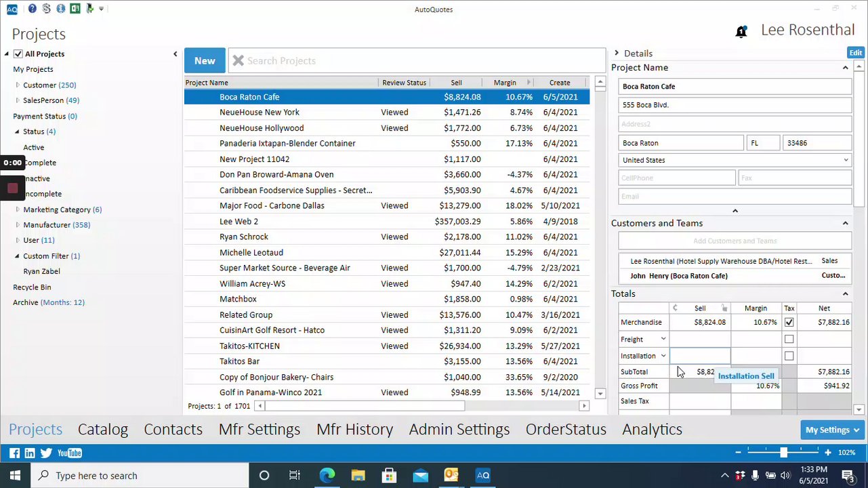Open the LinkedIn icon in the footer

[x=30, y=453]
